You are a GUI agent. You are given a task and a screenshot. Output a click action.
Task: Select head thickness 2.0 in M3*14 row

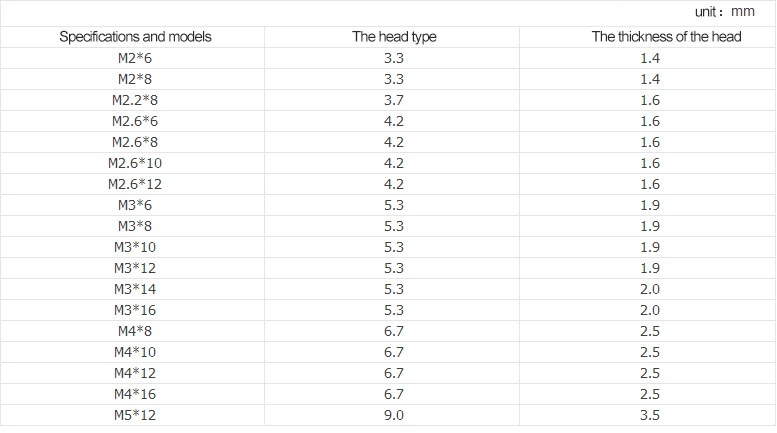click(650, 289)
